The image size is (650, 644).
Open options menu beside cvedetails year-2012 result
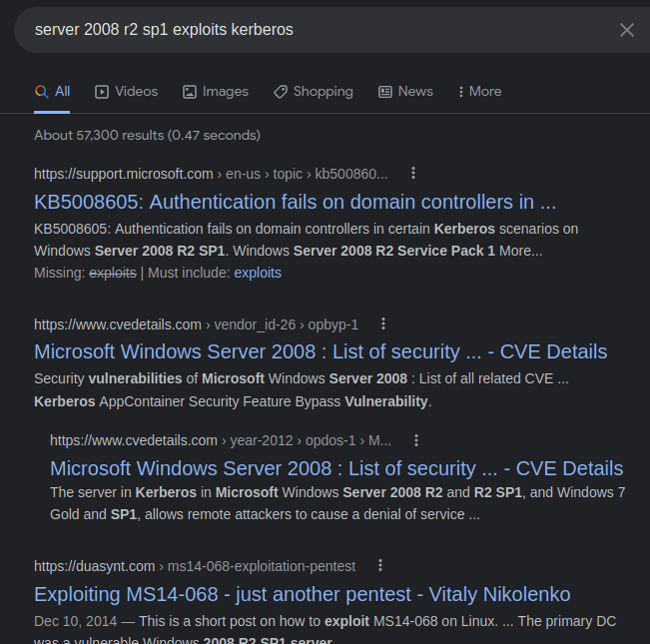pos(417,440)
